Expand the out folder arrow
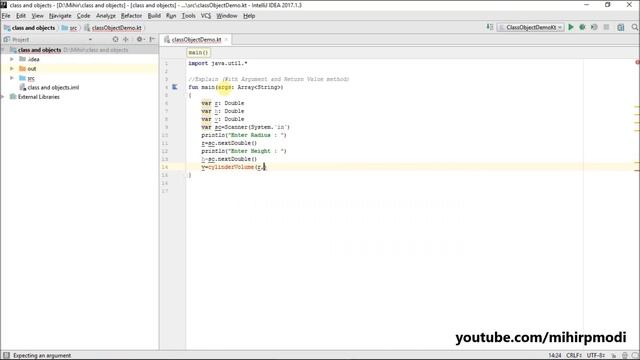The image size is (640, 360). [12, 69]
